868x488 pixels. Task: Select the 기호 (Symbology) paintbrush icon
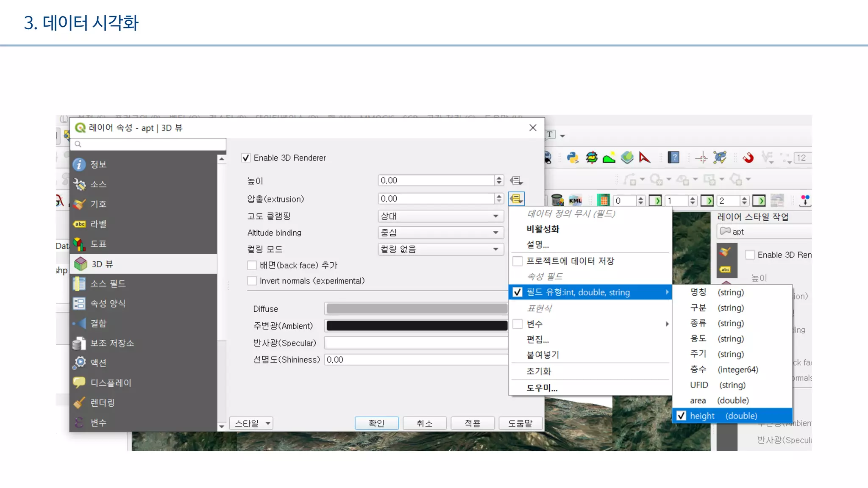(79, 204)
